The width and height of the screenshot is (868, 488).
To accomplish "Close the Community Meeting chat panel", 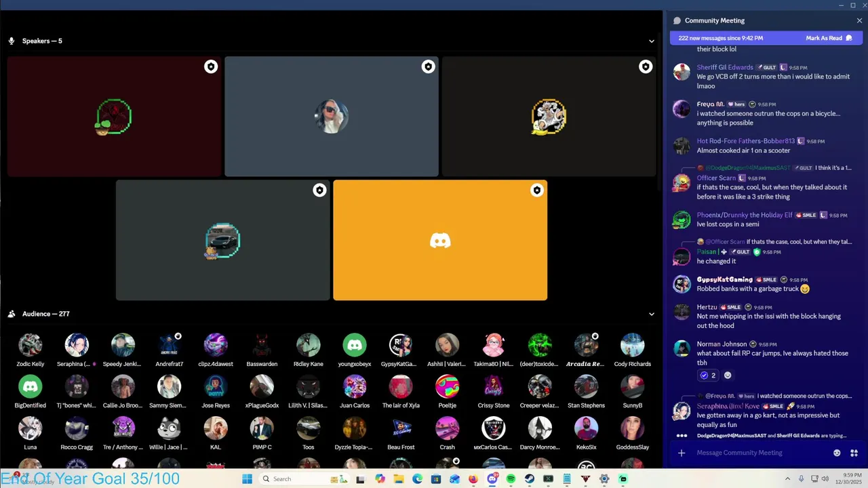I will coord(859,20).
